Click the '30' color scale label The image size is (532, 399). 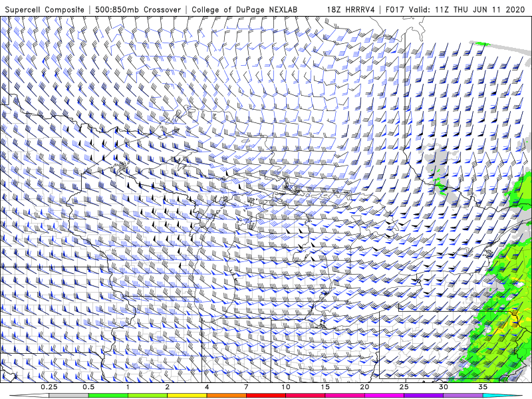coord(444,387)
